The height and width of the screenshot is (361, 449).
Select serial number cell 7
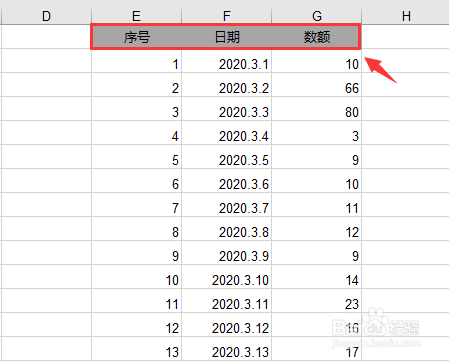click(136, 205)
